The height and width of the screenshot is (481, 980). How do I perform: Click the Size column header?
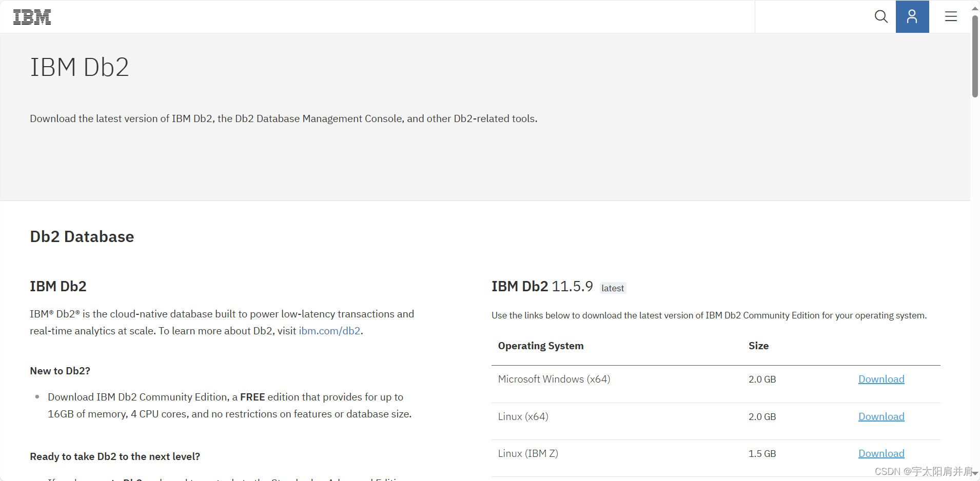pos(758,346)
